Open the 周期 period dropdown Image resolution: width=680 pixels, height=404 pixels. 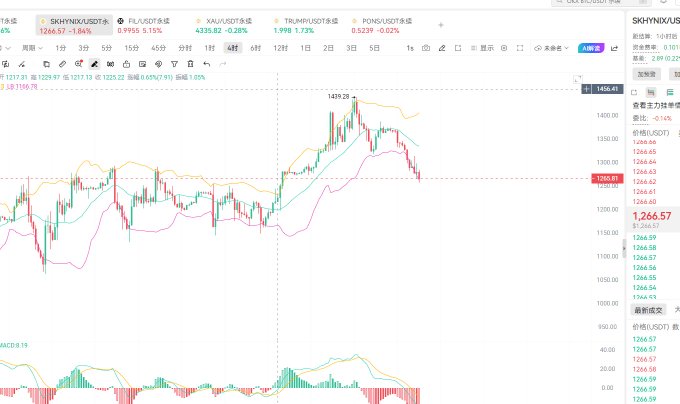click(33, 48)
